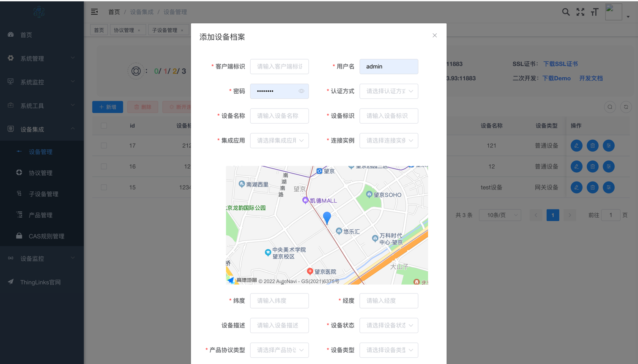Click the 下载SSL证书 link
This screenshot has width=638, height=364.
560,63
